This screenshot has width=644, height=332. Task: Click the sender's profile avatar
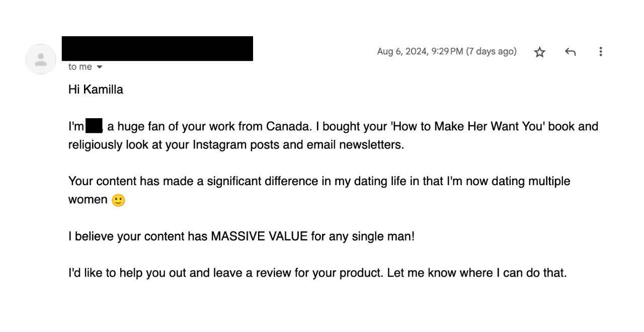tap(41, 59)
